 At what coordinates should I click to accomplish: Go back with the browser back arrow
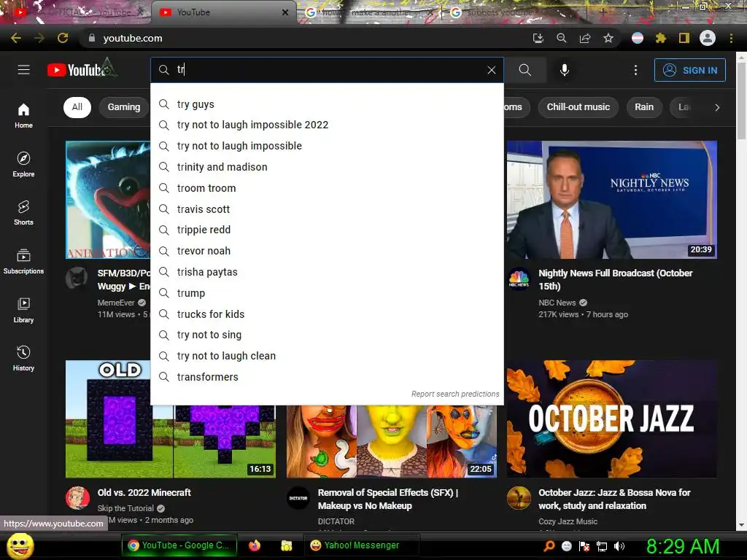[16, 38]
